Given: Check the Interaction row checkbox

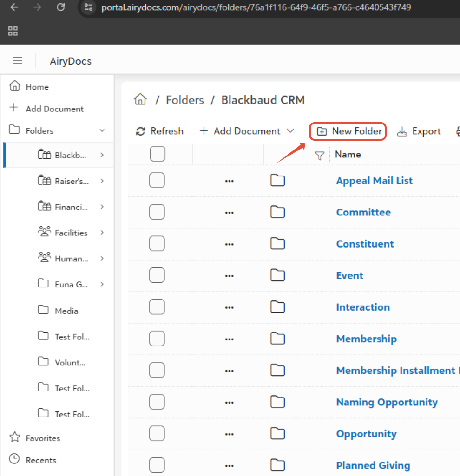Looking at the screenshot, I should pyautogui.click(x=157, y=307).
